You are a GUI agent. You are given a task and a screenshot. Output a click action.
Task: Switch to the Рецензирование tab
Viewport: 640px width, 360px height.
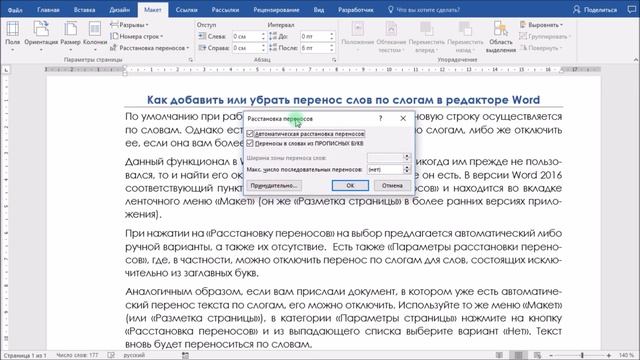click(276, 10)
